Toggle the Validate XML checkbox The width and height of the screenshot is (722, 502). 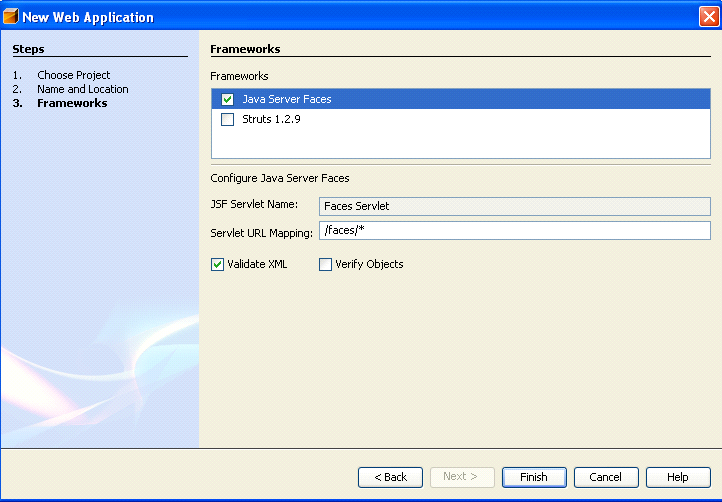tap(217, 264)
